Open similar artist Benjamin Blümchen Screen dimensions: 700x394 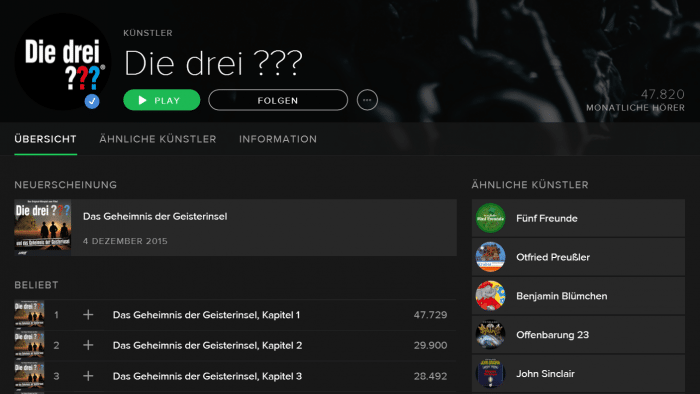point(578,296)
